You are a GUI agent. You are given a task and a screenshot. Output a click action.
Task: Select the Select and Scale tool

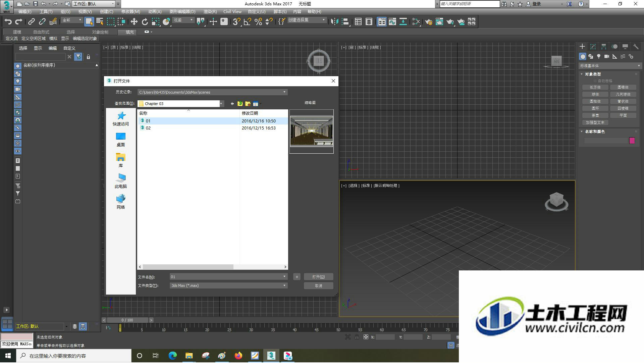coord(155,22)
